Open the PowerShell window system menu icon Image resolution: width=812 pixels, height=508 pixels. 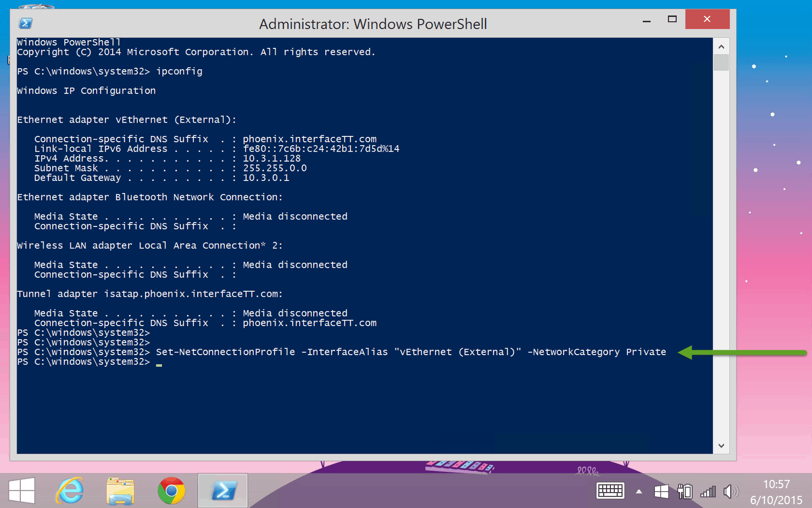(x=25, y=23)
